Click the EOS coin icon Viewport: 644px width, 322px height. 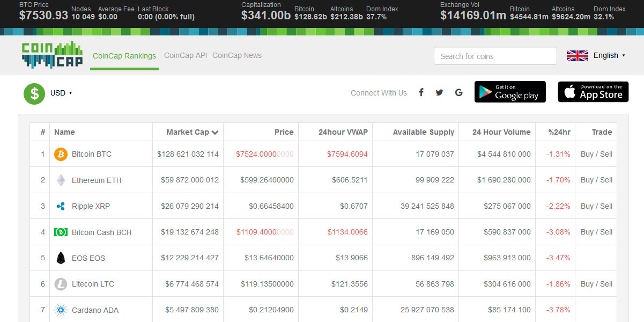61,258
